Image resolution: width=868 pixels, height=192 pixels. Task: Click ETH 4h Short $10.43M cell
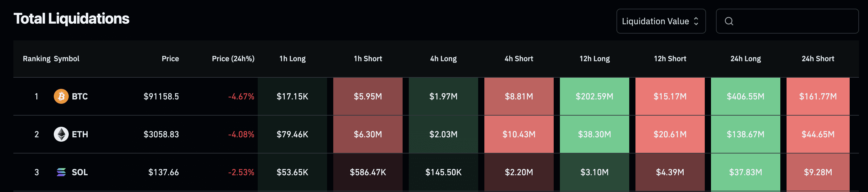pos(519,135)
